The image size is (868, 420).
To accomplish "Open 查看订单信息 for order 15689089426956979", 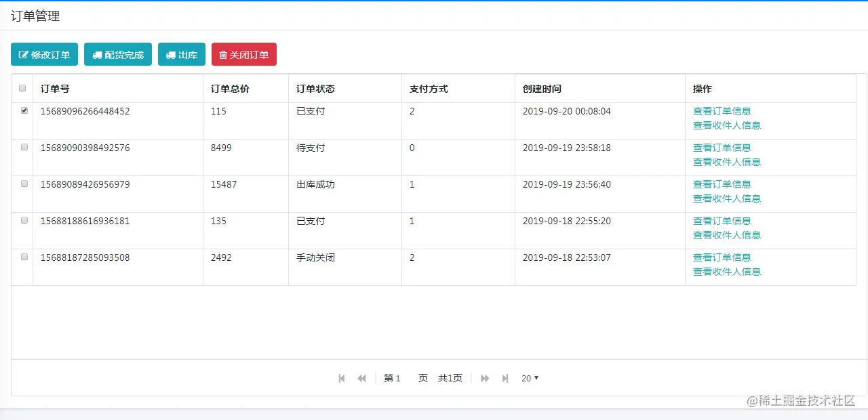I will [x=722, y=184].
